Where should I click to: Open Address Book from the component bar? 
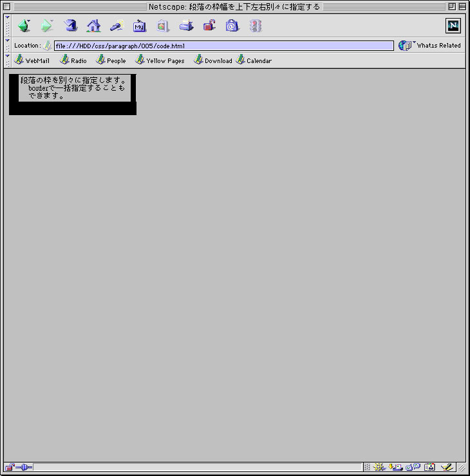tap(429, 467)
